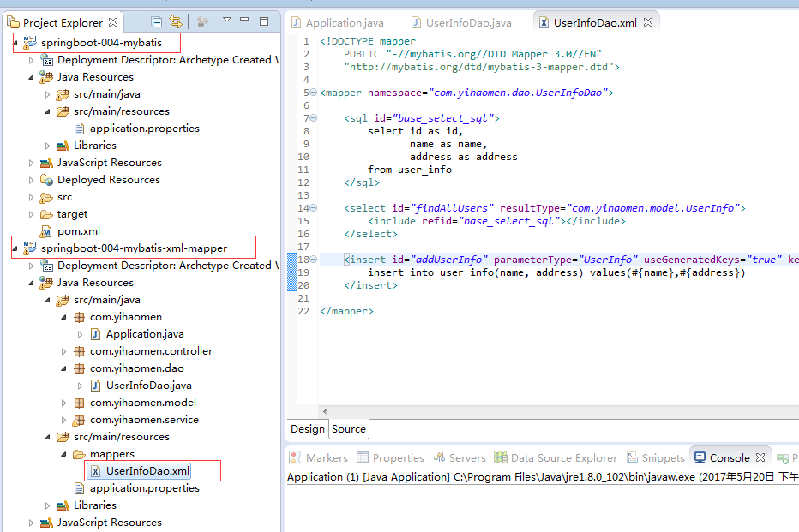Collapse Java Resources under springboot-004-mybatis

coord(31,77)
